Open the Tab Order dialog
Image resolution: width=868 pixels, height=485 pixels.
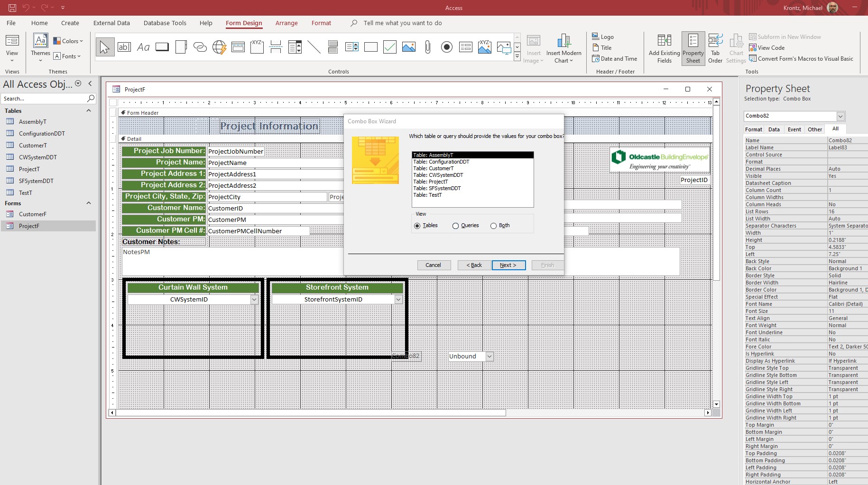click(x=715, y=48)
